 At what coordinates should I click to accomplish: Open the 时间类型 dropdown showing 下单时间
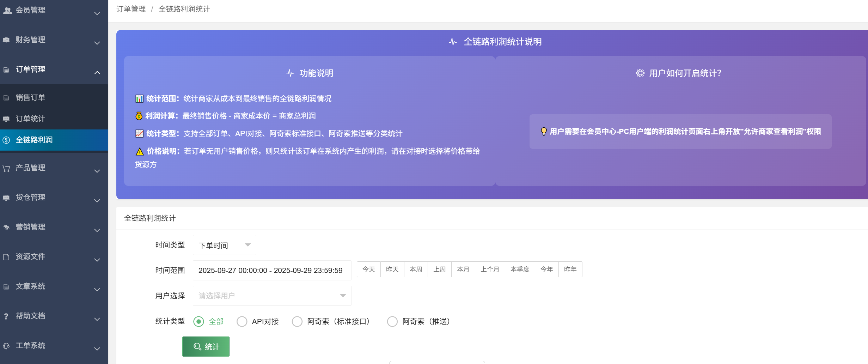point(224,245)
